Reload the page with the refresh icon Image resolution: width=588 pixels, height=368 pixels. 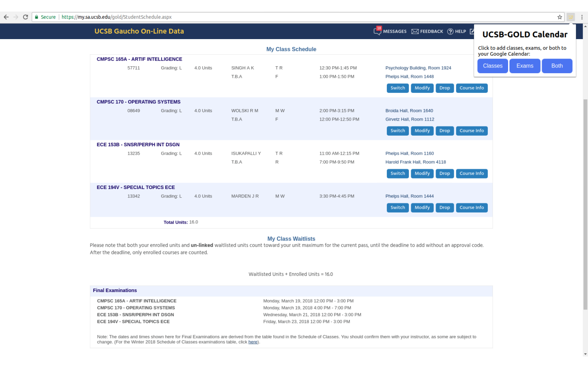click(x=25, y=17)
